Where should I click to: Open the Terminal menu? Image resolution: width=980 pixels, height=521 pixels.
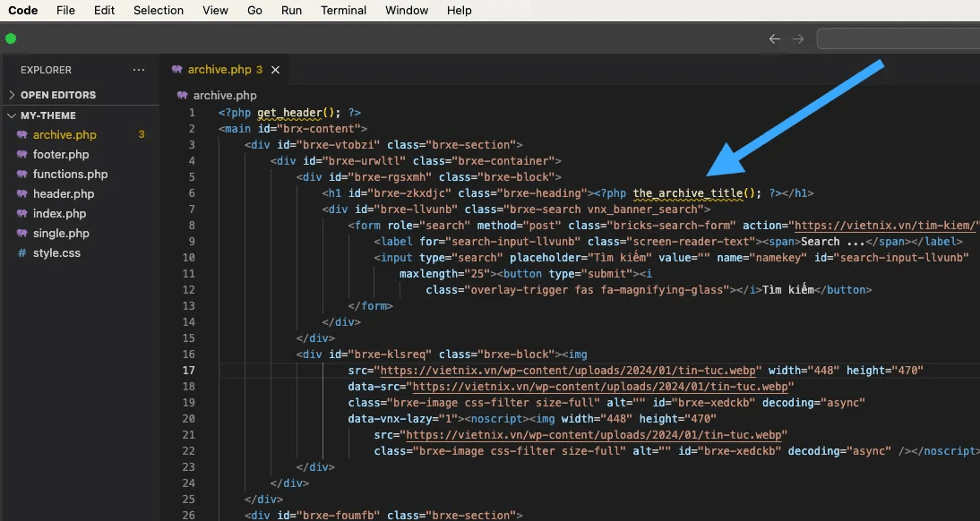tap(344, 11)
